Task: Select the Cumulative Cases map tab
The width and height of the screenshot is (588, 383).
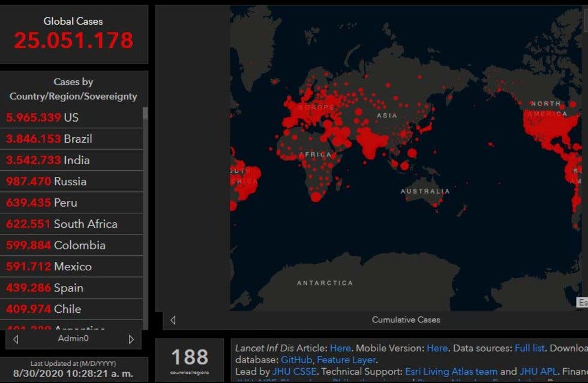Action: pyautogui.click(x=406, y=319)
